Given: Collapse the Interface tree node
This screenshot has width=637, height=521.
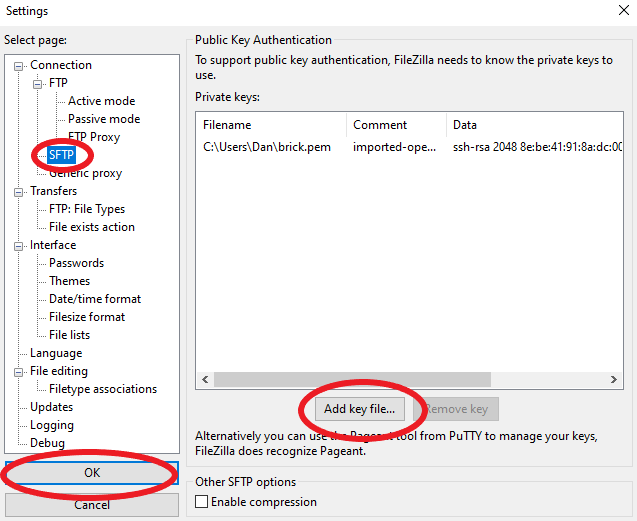Looking at the screenshot, I should (18, 246).
